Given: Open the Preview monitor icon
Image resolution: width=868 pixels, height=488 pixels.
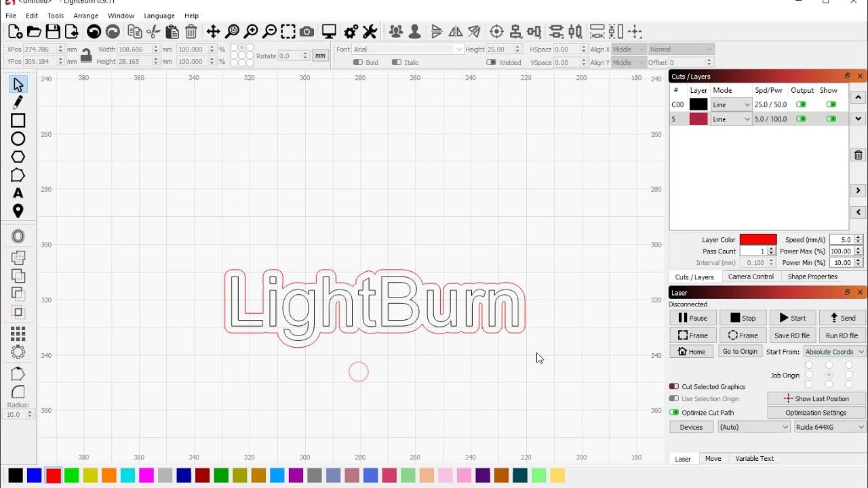Looking at the screenshot, I should [329, 31].
